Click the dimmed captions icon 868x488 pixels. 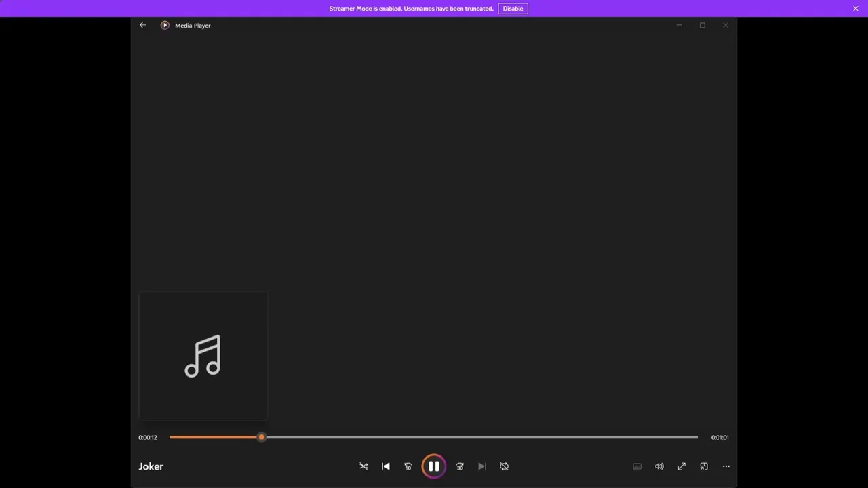point(637,466)
